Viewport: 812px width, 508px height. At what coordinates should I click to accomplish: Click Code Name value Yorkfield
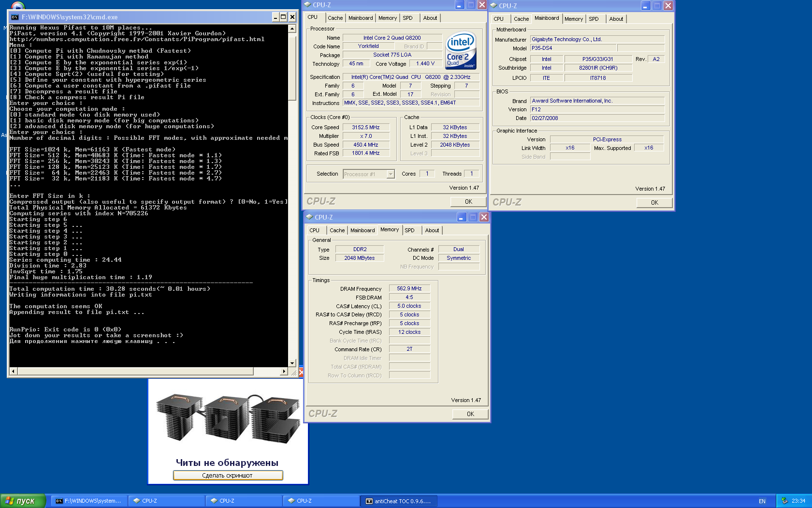click(x=368, y=46)
